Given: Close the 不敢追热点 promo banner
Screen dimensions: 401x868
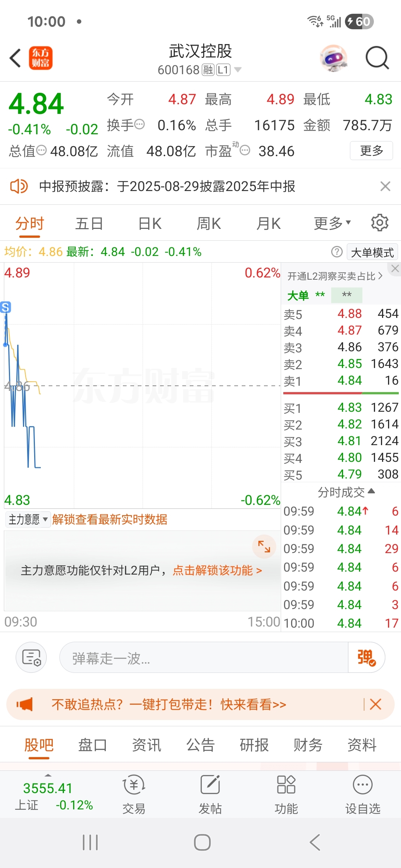Looking at the screenshot, I should click(x=375, y=704).
